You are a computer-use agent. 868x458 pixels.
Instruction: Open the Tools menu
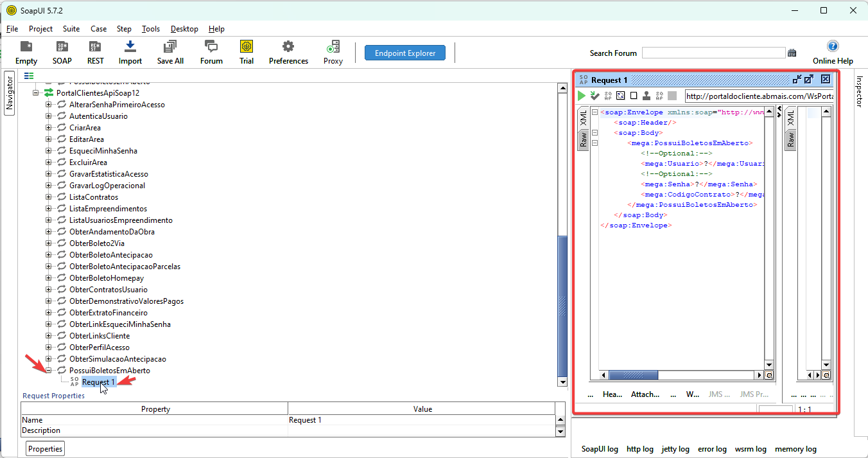coord(151,29)
